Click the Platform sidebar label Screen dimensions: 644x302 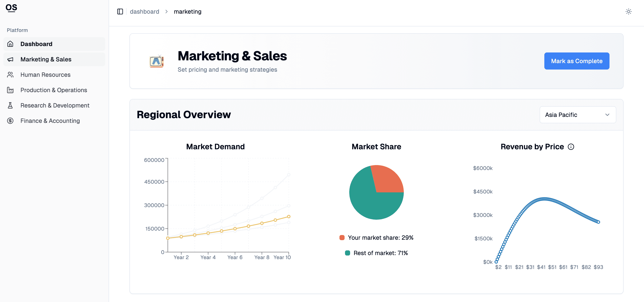(17, 30)
